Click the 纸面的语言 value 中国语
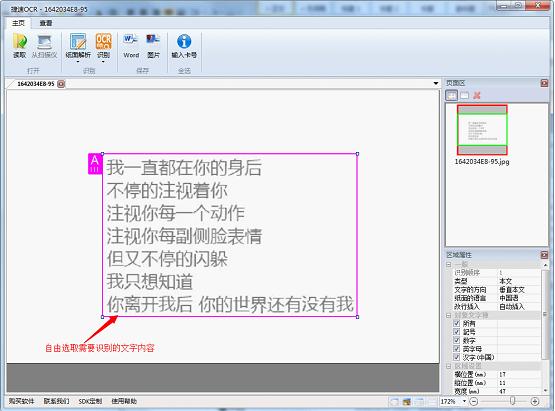Screen dimensions: 555x411 pyautogui.click(x=509, y=298)
